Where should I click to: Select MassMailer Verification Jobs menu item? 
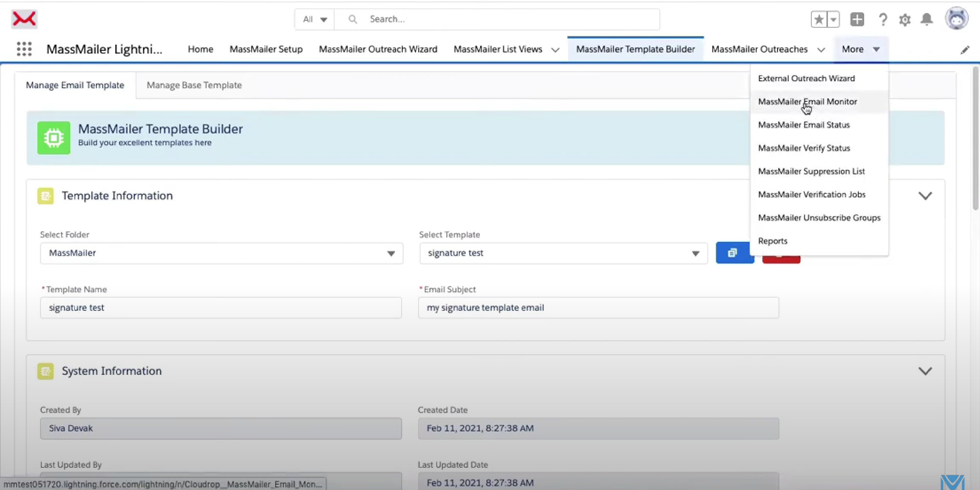click(819, 194)
